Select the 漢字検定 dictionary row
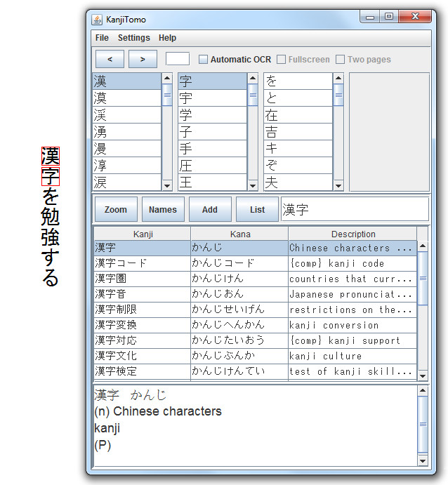This screenshot has width=448, height=485. point(256,371)
